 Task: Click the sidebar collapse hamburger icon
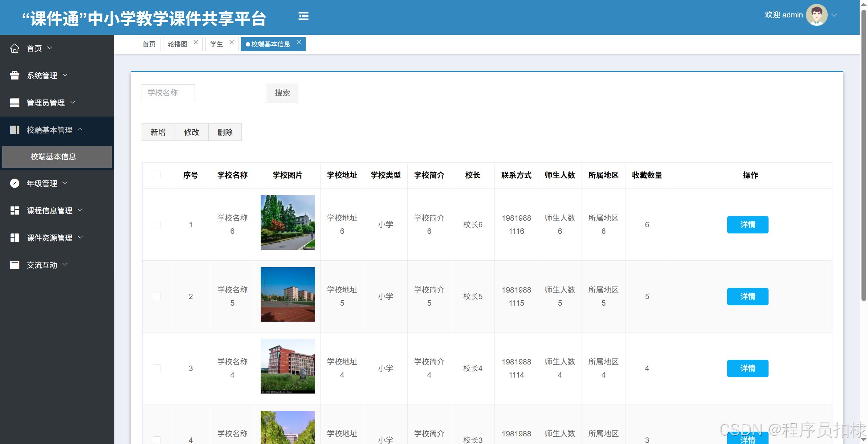pyautogui.click(x=303, y=16)
